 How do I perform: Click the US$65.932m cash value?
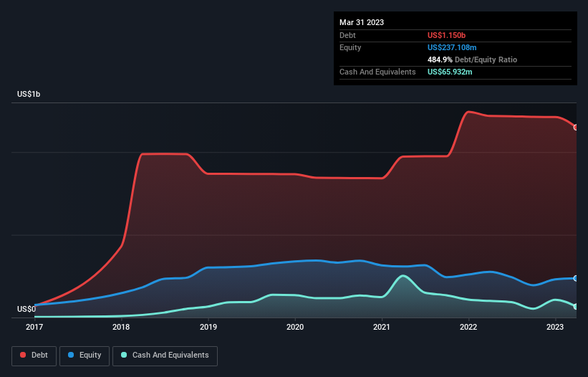(450, 72)
